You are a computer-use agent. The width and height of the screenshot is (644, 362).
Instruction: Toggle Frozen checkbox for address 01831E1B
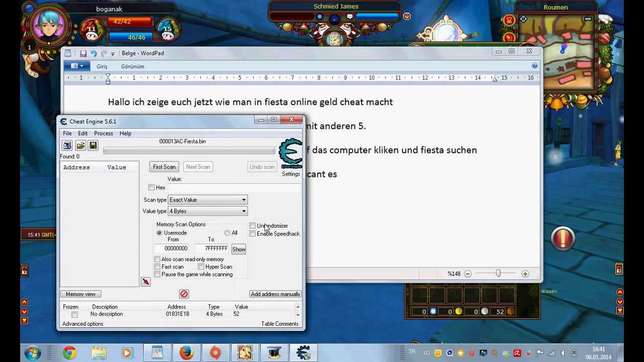tap(74, 315)
